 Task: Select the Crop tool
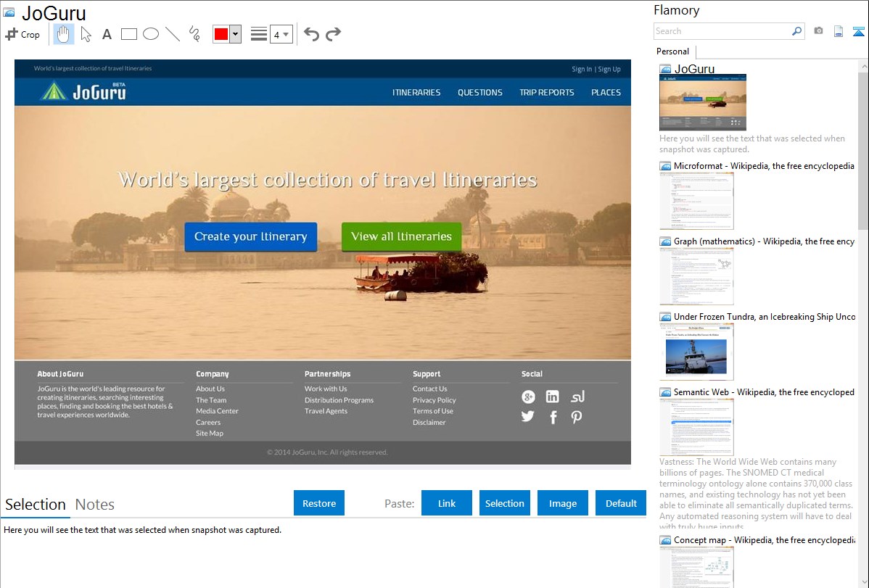(22, 34)
